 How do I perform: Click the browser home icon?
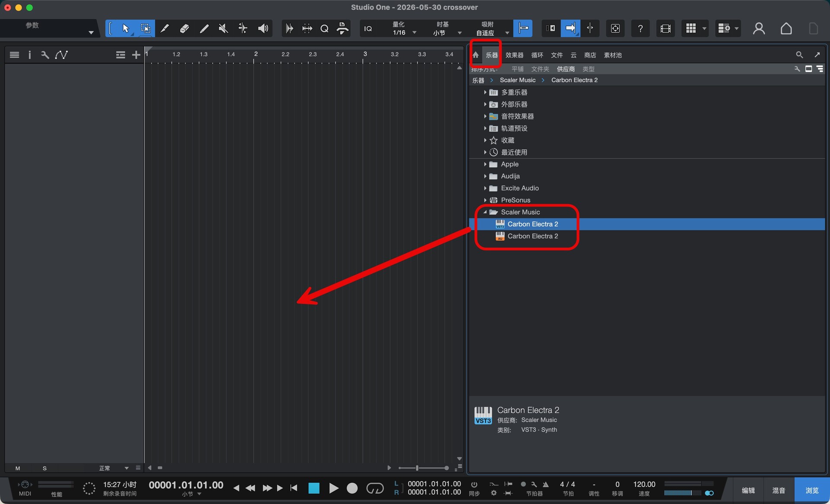[x=476, y=55]
